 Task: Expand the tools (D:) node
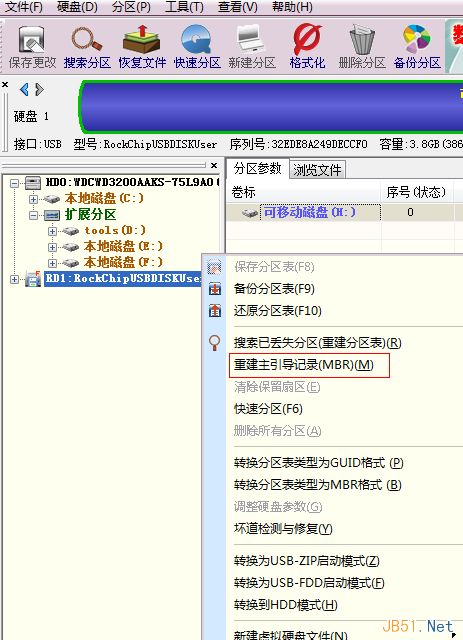pos(52,231)
